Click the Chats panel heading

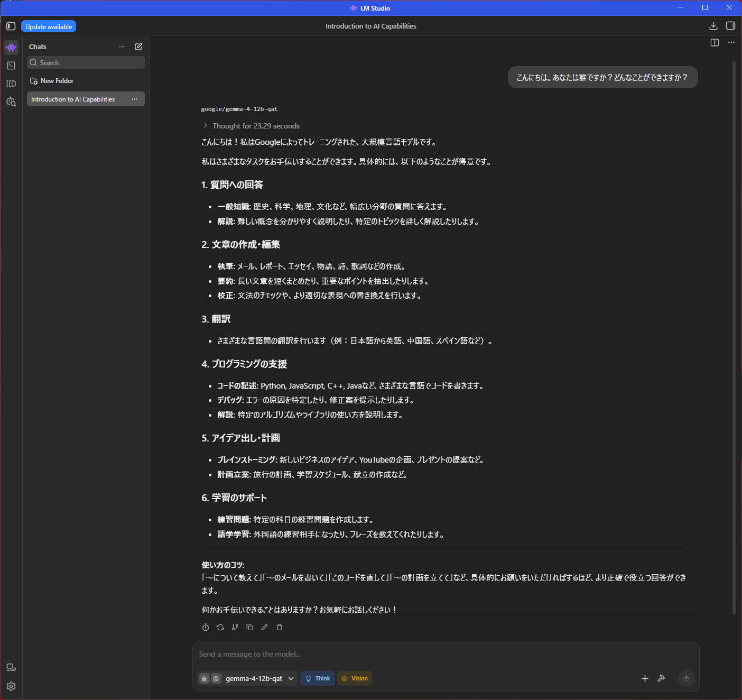[x=38, y=47]
